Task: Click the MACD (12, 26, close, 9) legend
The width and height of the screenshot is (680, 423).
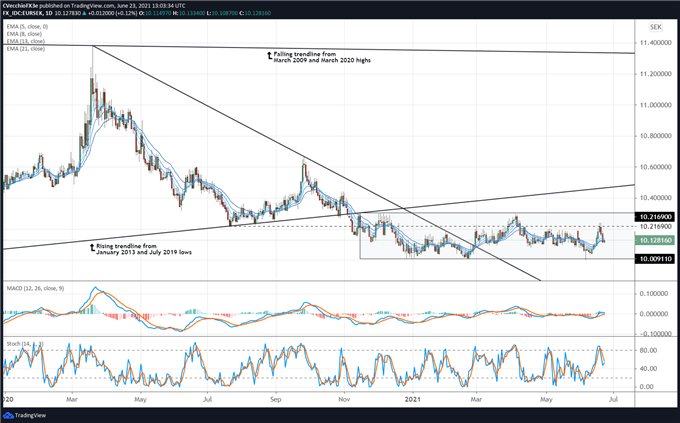Action: click(x=35, y=288)
